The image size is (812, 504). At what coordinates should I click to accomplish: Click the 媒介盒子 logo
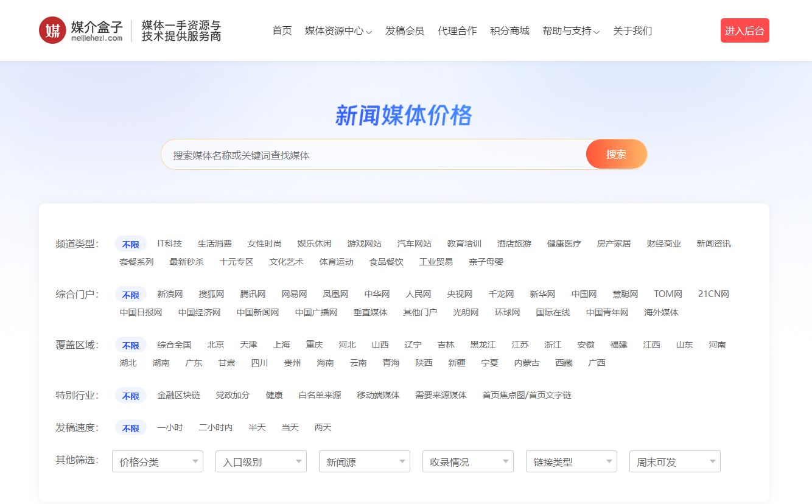tap(81, 30)
